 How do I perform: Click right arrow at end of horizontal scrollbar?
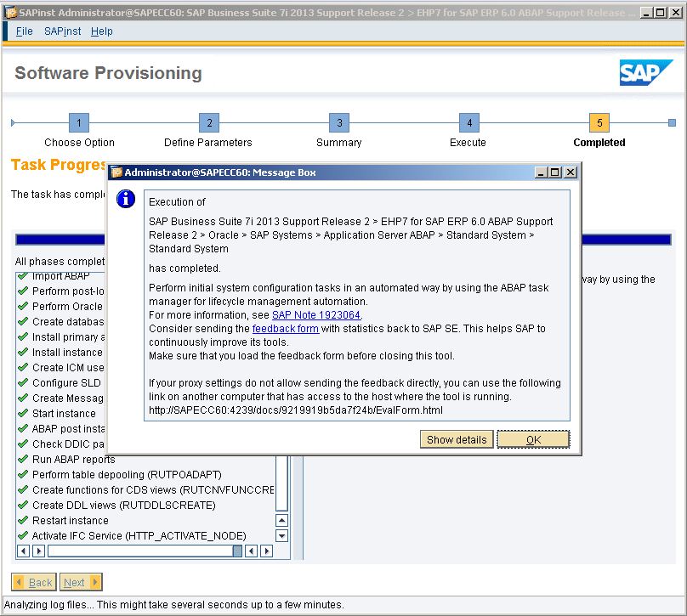pyautogui.click(x=266, y=551)
